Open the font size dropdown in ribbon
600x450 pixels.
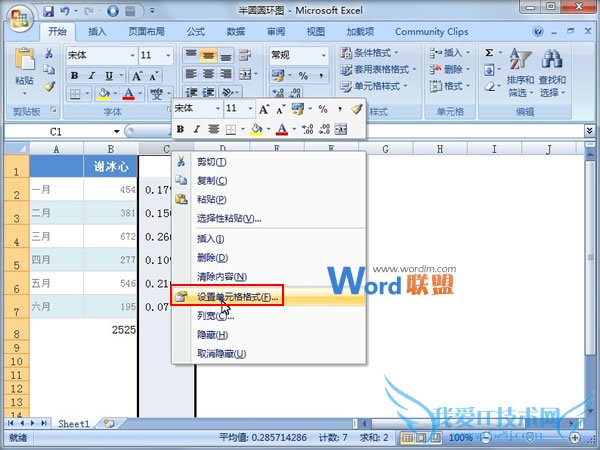pyautogui.click(x=168, y=55)
